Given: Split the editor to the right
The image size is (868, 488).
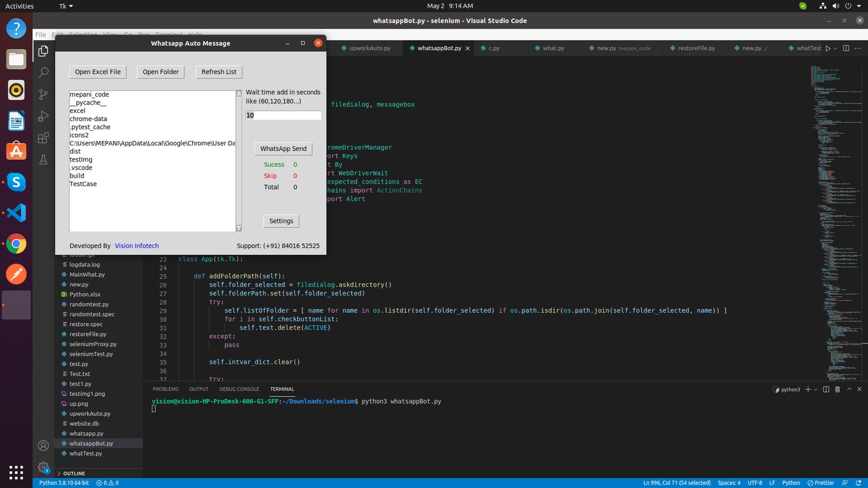Looking at the screenshot, I should (x=846, y=48).
